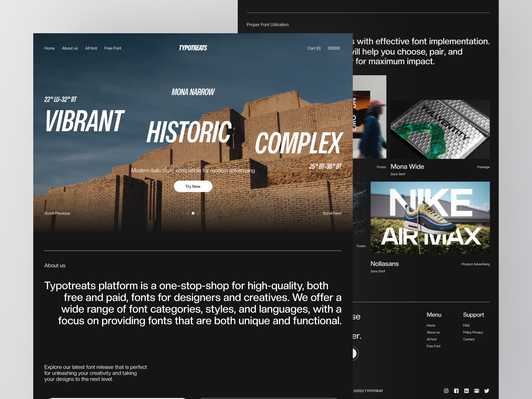Click the TYPOTREATS logo in the header
This screenshot has width=532, height=399.
(193, 48)
